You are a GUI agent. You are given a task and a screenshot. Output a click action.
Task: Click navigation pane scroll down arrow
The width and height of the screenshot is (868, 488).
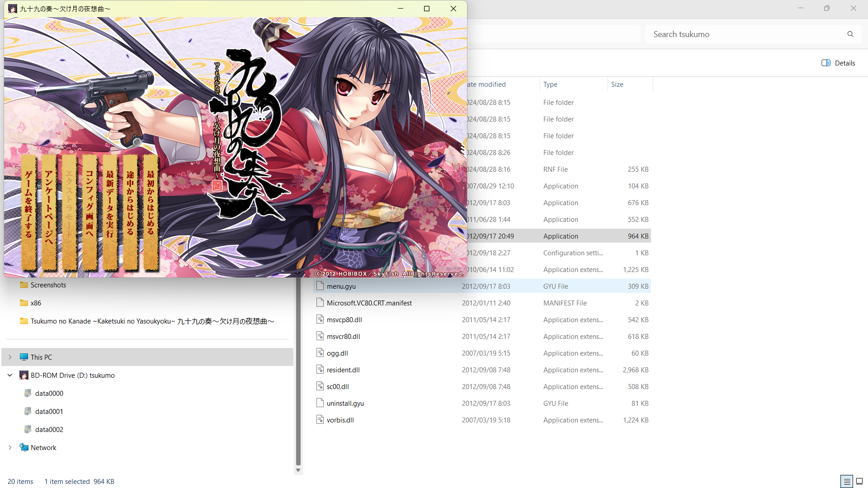(298, 470)
